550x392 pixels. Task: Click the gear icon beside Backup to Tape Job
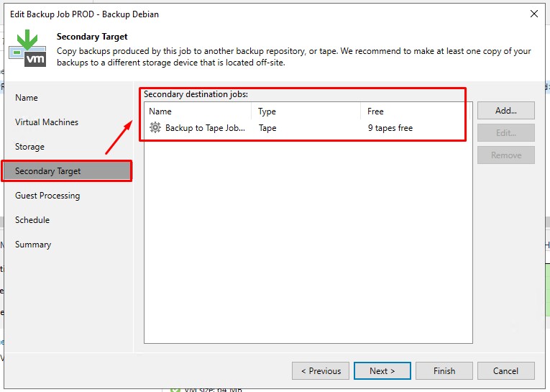[155, 128]
